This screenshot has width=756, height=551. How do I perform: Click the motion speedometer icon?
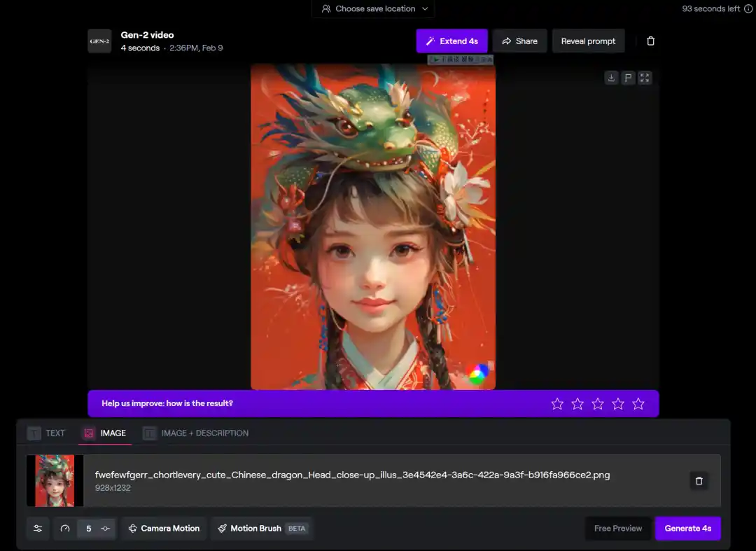pyautogui.click(x=65, y=529)
